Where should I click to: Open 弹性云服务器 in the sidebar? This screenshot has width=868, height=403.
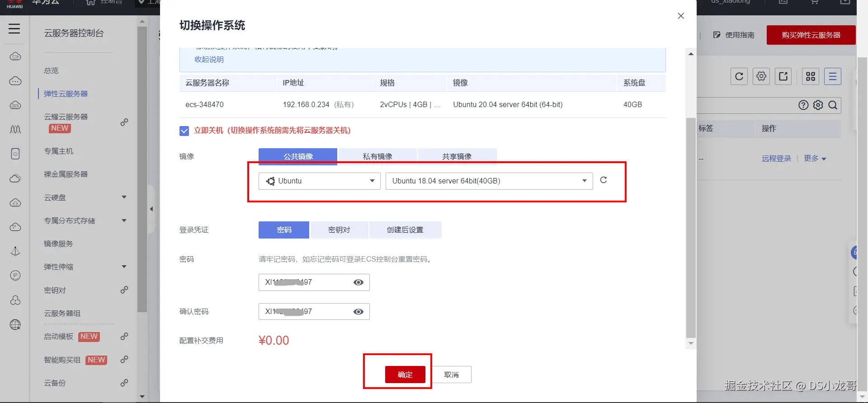click(x=66, y=94)
